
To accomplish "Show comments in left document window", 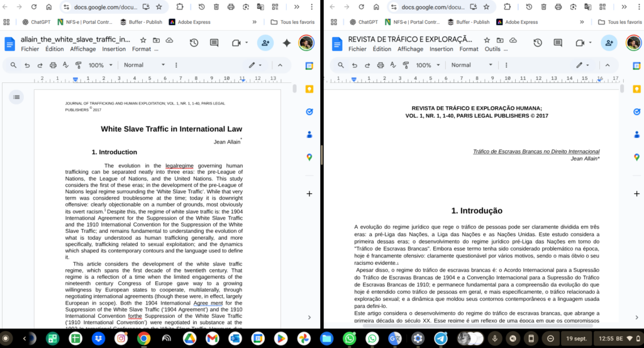I will pyautogui.click(x=214, y=42).
